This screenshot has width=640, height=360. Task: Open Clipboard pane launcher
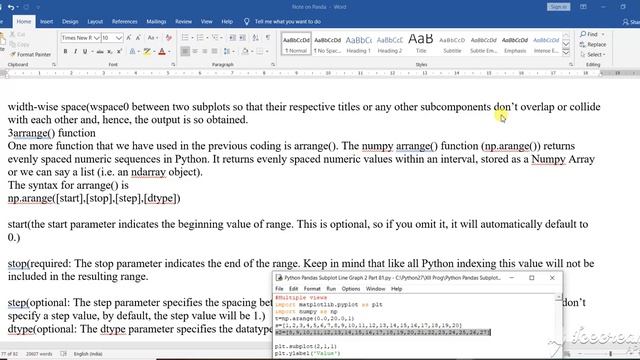coord(54,65)
